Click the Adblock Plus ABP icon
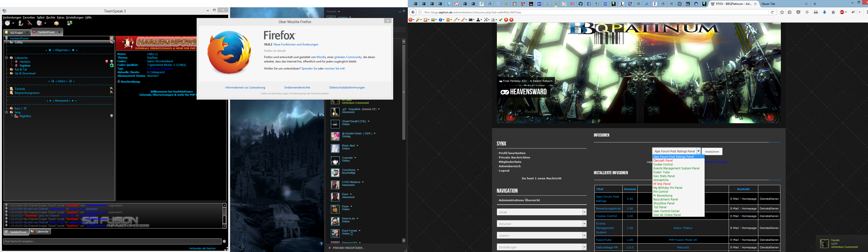This screenshot has height=252, width=868. [x=842, y=12]
